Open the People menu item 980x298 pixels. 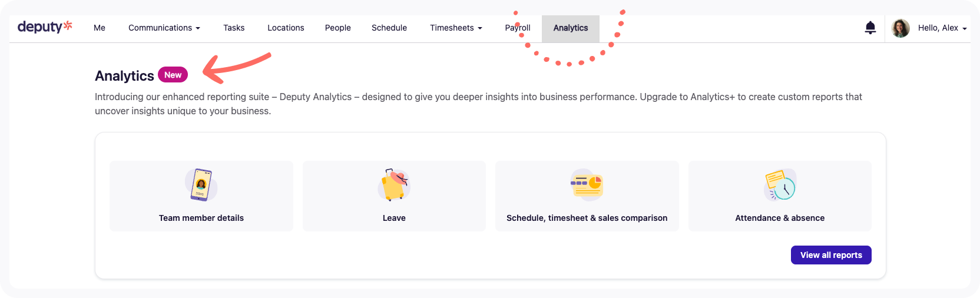point(338,28)
